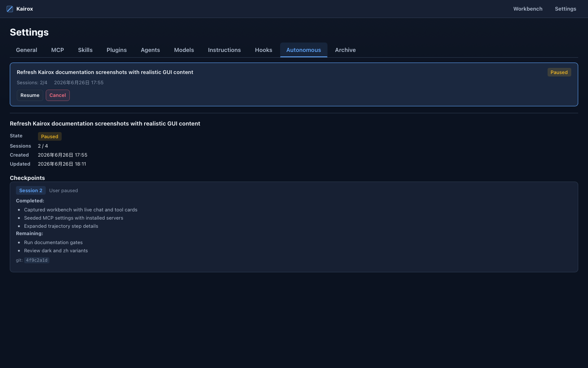This screenshot has width=588, height=368.
Task: Select the Models tab
Action: coord(184,50)
